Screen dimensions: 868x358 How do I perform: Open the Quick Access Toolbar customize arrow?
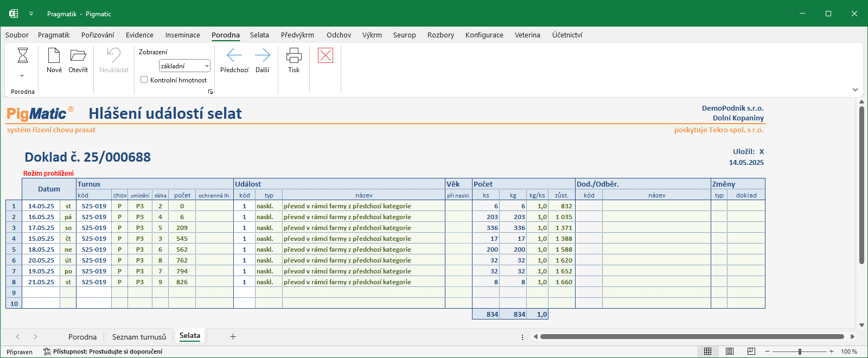(x=31, y=14)
